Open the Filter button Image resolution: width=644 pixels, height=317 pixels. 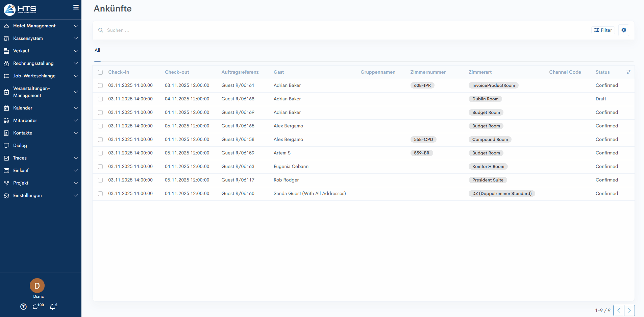(603, 30)
